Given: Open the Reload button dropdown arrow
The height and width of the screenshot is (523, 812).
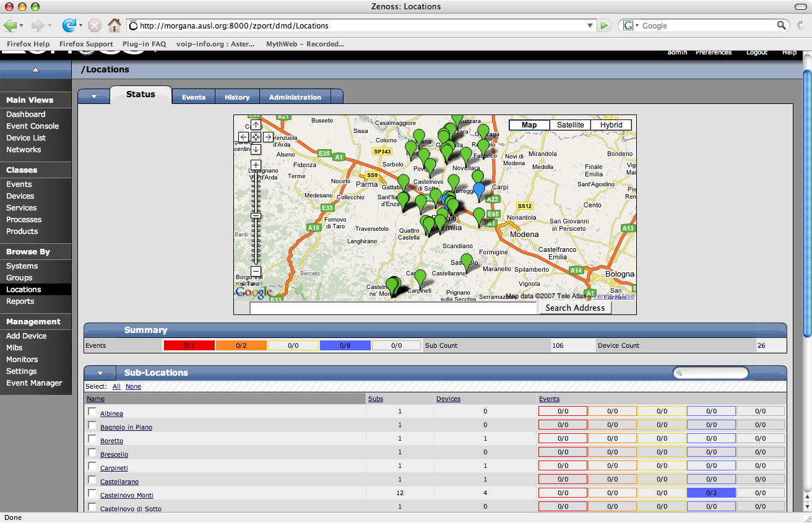Looking at the screenshot, I should (79, 26).
